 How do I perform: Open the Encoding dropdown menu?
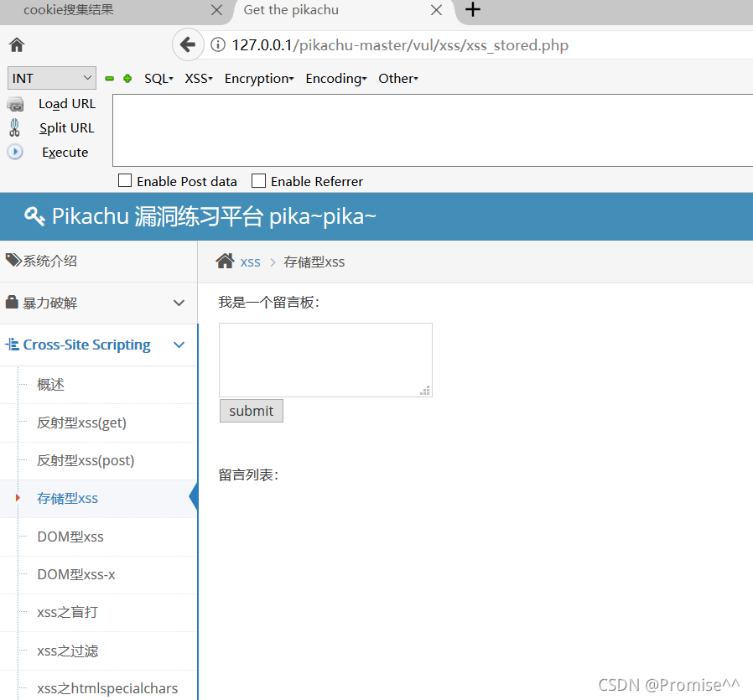coord(336,78)
